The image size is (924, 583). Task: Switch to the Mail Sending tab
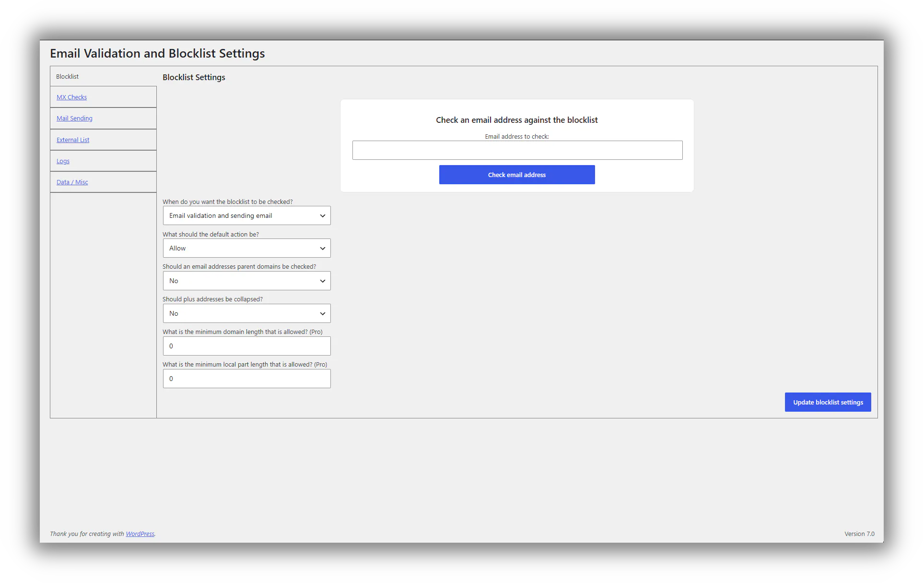(x=74, y=118)
